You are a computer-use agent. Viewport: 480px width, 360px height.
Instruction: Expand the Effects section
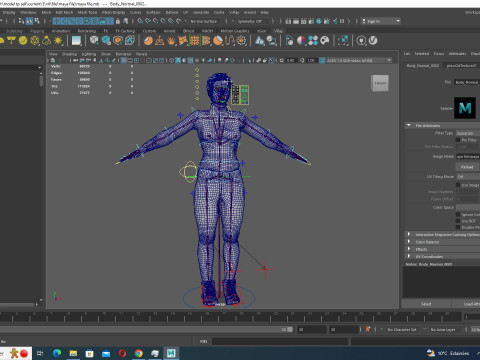pos(409,249)
